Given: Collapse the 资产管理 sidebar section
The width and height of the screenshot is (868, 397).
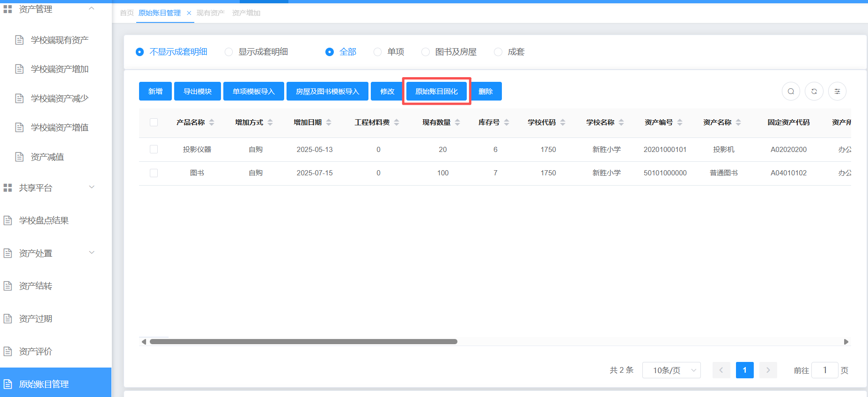Looking at the screenshot, I should point(92,9).
